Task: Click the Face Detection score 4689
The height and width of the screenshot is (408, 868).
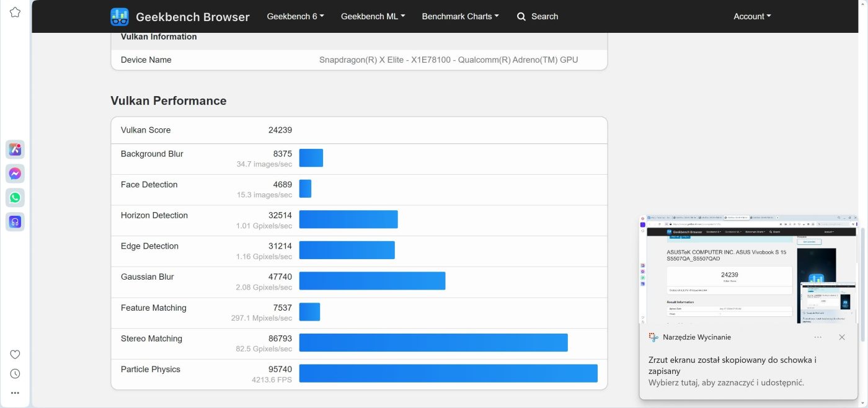Action: tap(283, 185)
